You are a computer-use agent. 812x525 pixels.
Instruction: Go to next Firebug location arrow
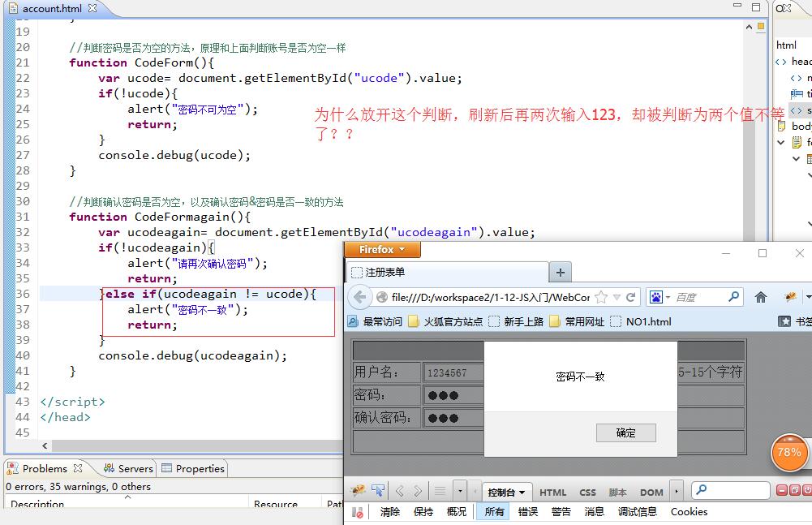coord(418,491)
